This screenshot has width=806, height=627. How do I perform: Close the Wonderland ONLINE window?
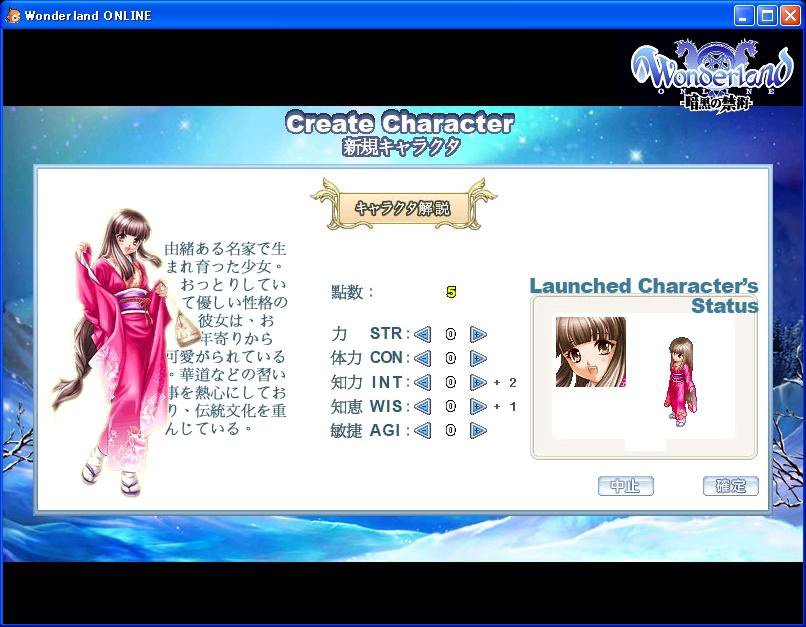point(791,15)
